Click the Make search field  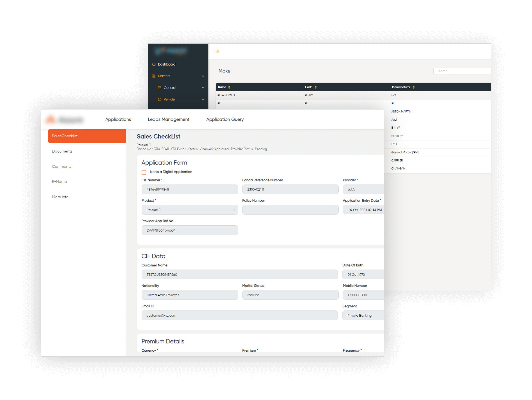click(462, 71)
